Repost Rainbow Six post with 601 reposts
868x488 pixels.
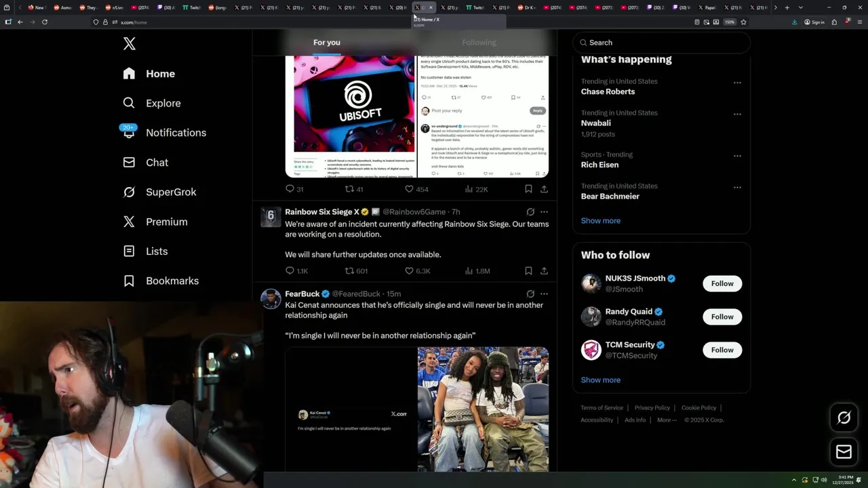coord(356,270)
